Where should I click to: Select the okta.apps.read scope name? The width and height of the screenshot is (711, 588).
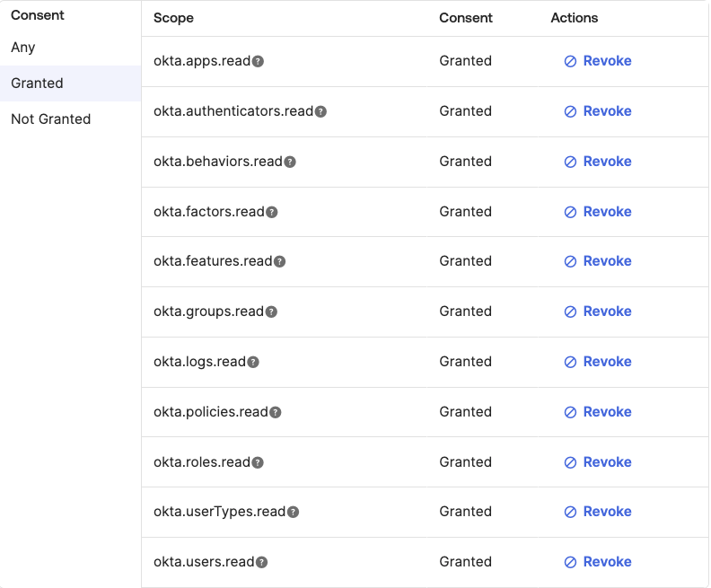[202, 61]
